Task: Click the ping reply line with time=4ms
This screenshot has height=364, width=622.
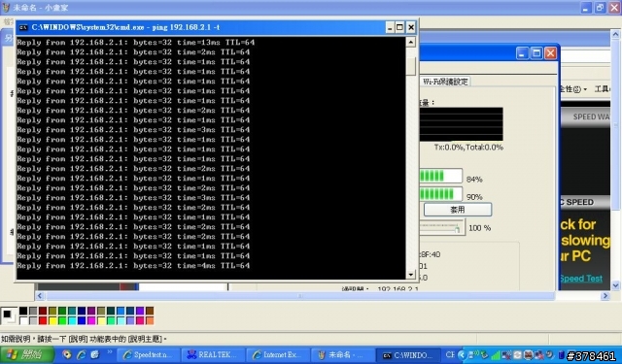Action: tap(133, 266)
